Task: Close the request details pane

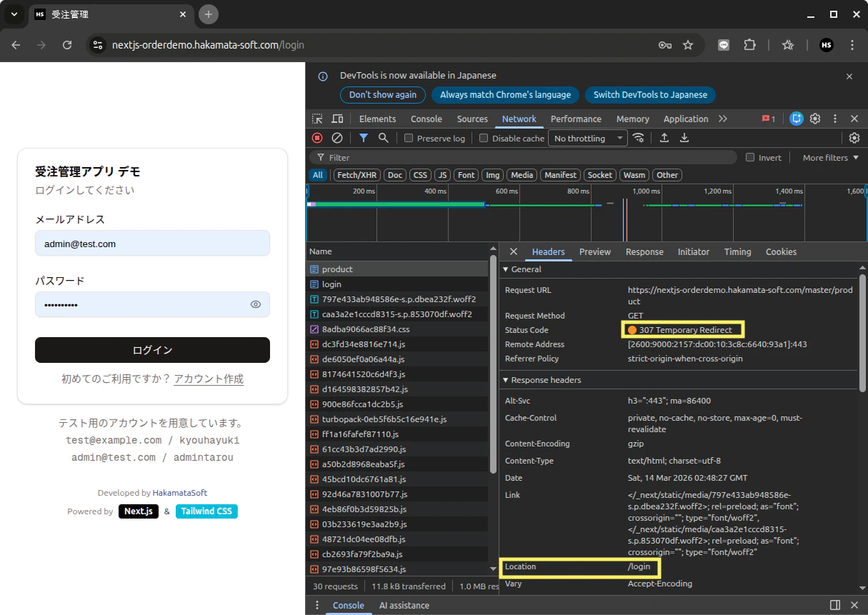Action: tap(513, 251)
